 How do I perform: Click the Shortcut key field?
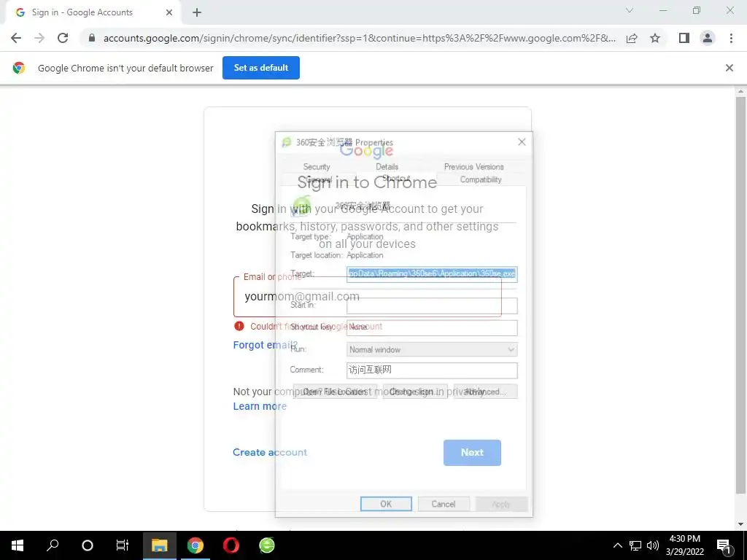pyautogui.click(x=432, y=327)
